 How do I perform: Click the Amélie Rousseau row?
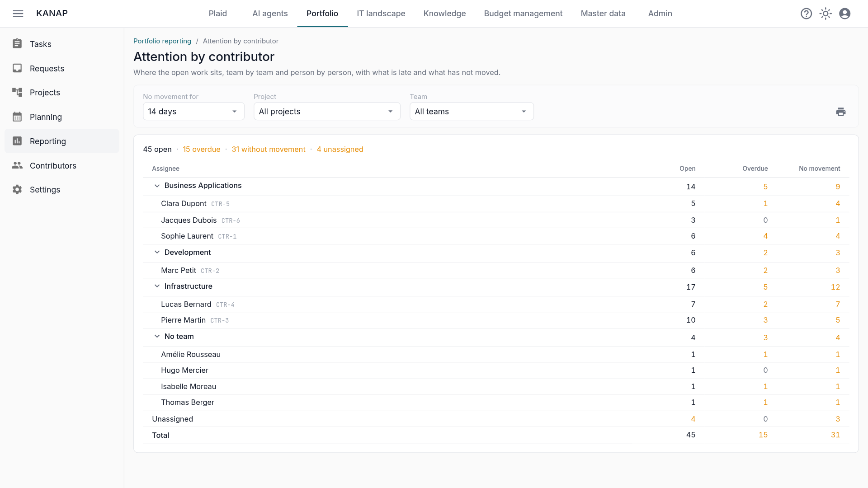click(x=496, y=354)
